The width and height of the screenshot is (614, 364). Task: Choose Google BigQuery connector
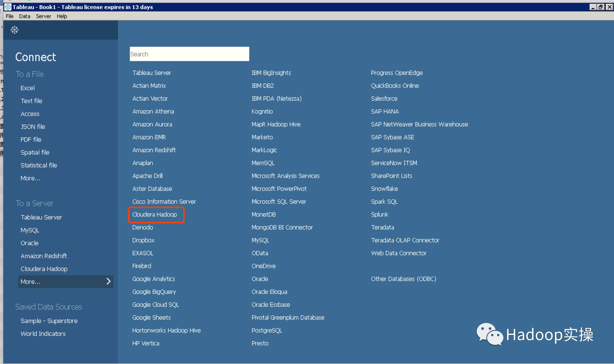[154, 292]
